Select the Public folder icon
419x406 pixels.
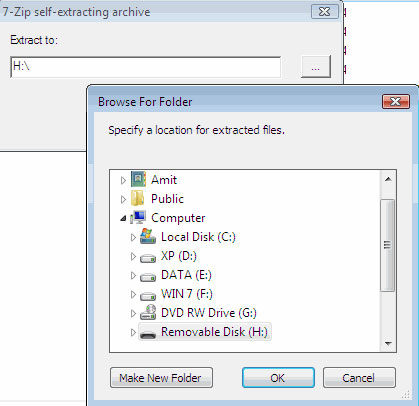click(137, 198)
